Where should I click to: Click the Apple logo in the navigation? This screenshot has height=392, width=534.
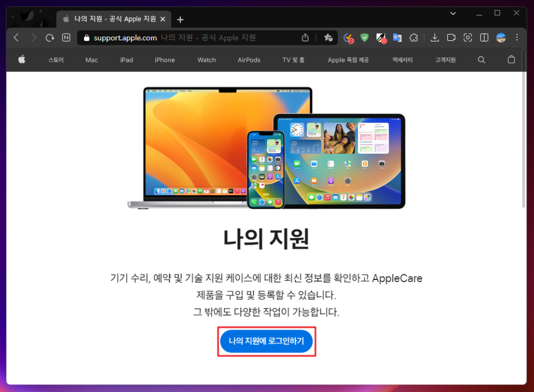coord(22,60)
